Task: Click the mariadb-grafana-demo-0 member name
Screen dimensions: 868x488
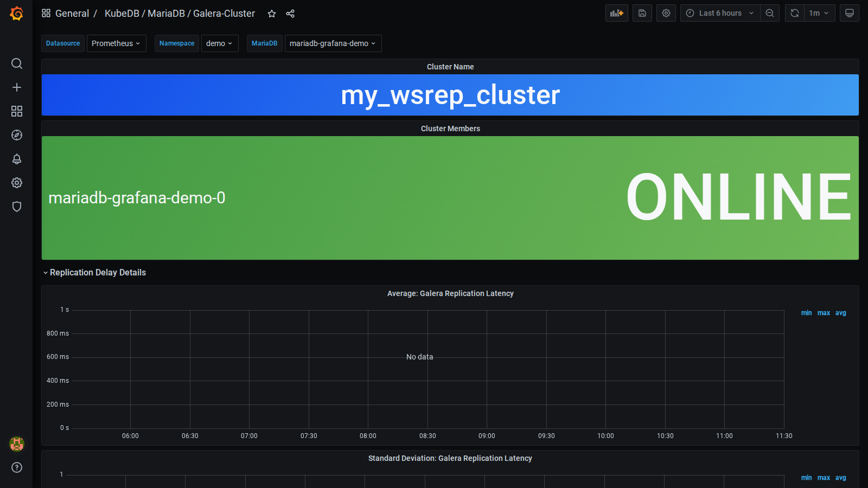Action: point(137,198)
